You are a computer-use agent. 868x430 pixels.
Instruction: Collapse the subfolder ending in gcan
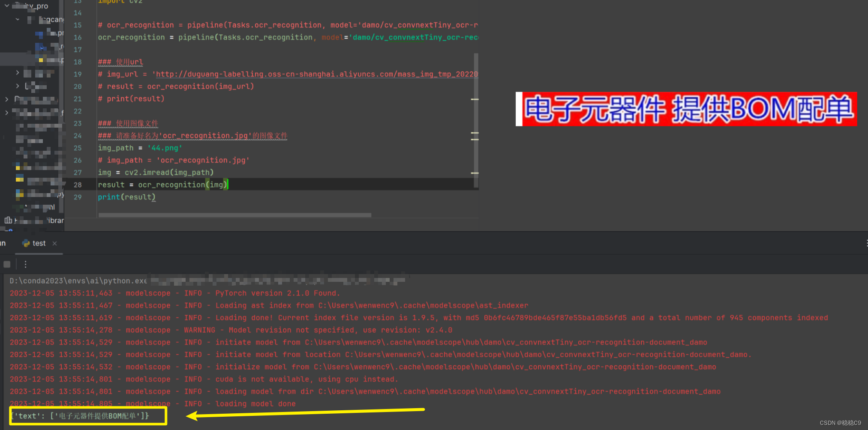point(18,19)
